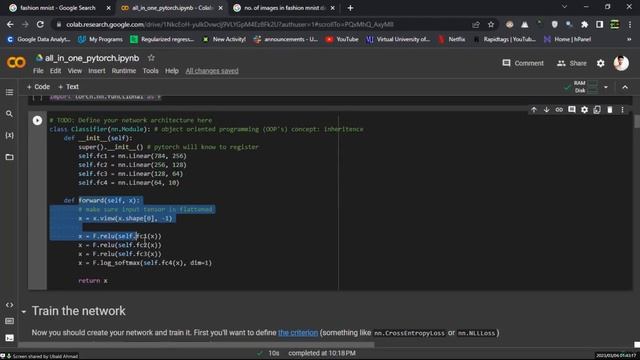Open cell editor settings gear
The height and width of the screenshot is (360, 640).
[584, 110]
